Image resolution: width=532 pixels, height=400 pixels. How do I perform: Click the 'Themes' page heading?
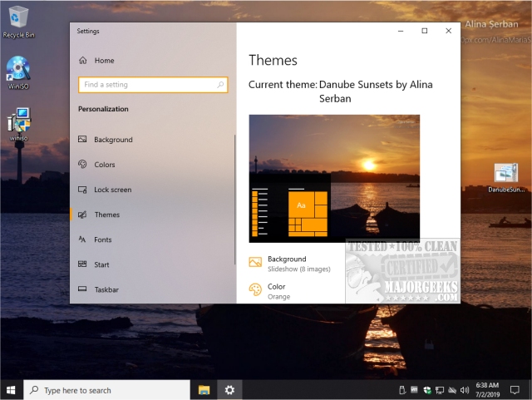coord(273,60)
